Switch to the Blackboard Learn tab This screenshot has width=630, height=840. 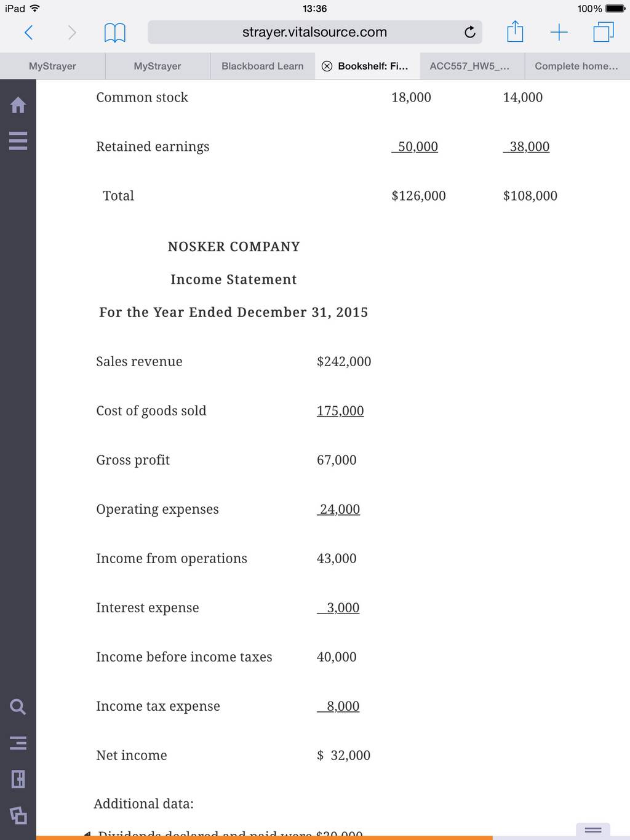(263, 66)
